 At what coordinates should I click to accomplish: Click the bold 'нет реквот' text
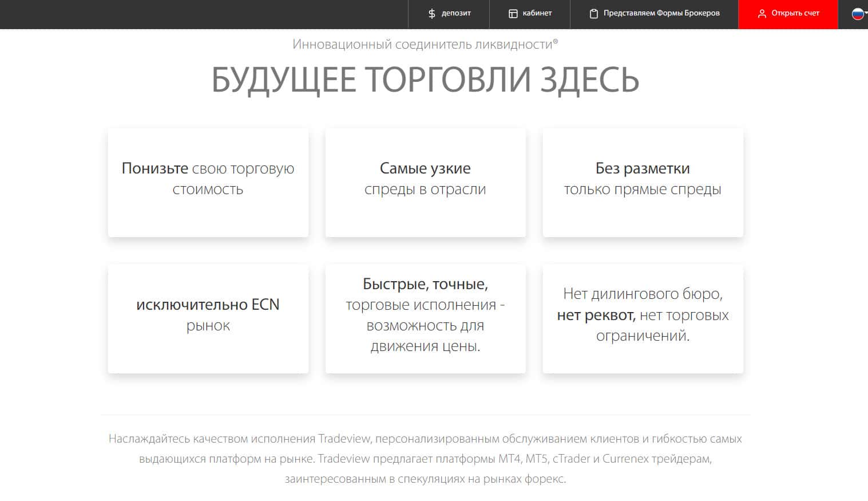[x=595, y=315]
